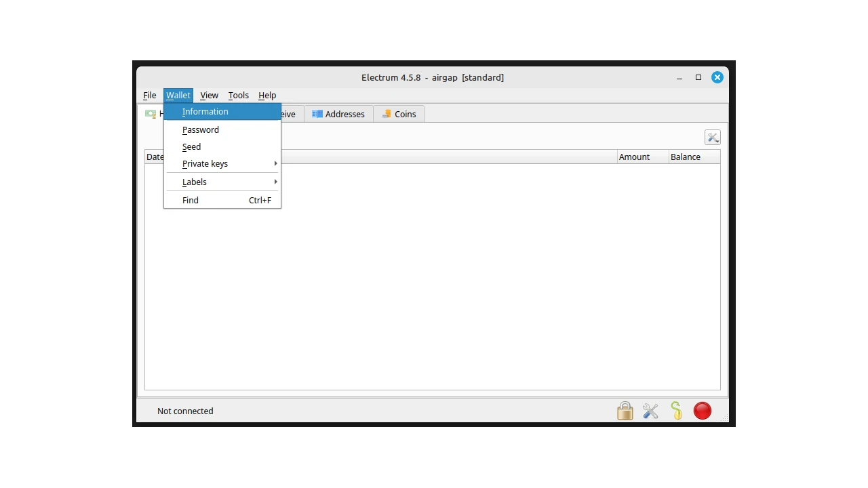Select the Seed menu entry

(192, 146)
